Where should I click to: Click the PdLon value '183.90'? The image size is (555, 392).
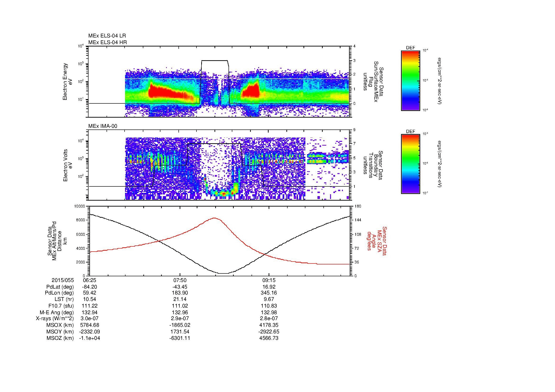point(180,293)
